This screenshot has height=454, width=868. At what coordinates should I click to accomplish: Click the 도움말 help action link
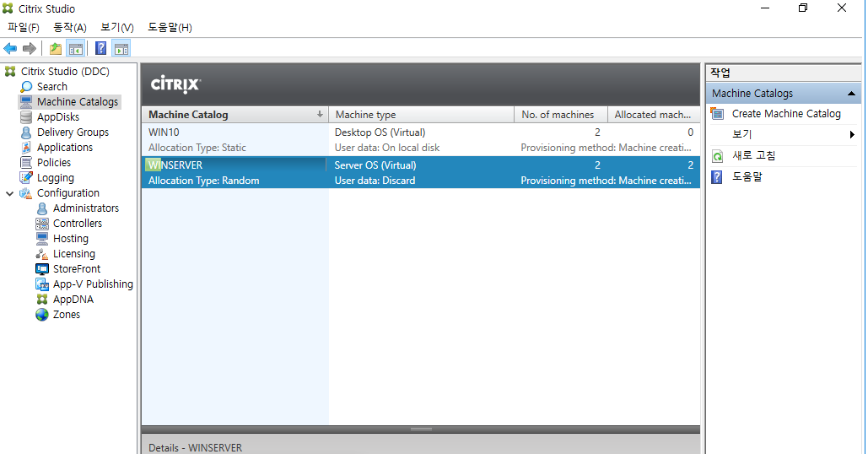(747, 176)
